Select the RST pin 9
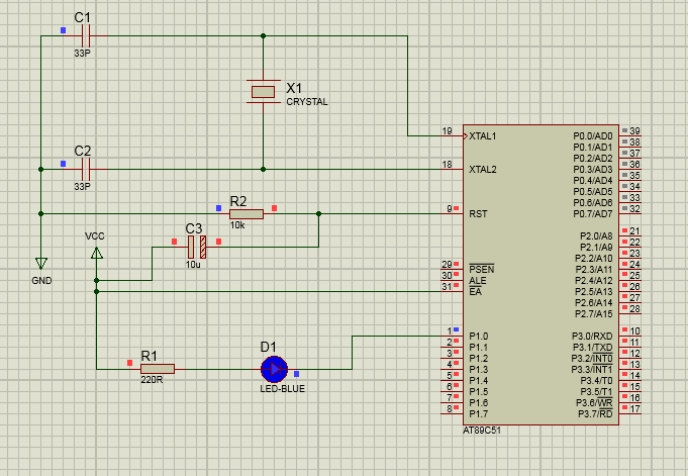Screen dimensions: 688x476 click(452, 213)
